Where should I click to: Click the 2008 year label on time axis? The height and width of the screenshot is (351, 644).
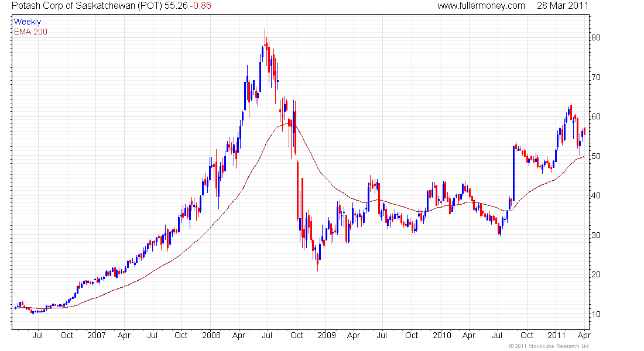click(x=211, y=335)
